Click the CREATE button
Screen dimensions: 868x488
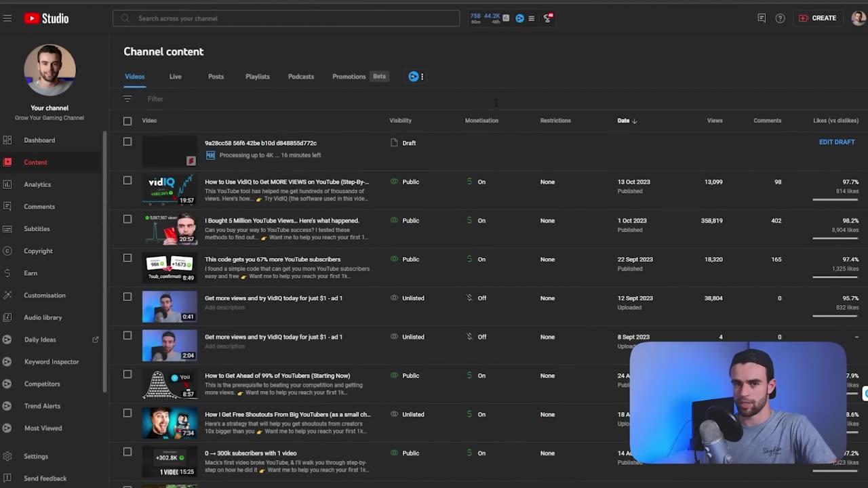(x=818, y=18)
